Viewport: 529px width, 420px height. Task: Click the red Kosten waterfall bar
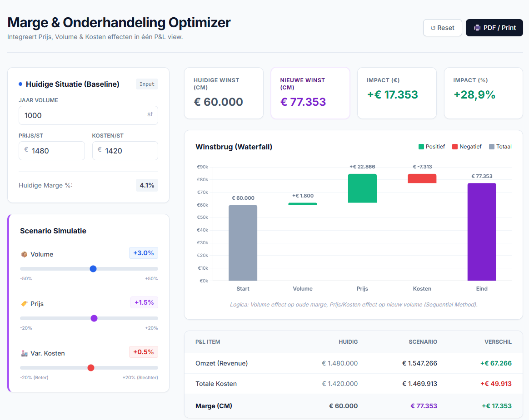[x=422, y=178]
